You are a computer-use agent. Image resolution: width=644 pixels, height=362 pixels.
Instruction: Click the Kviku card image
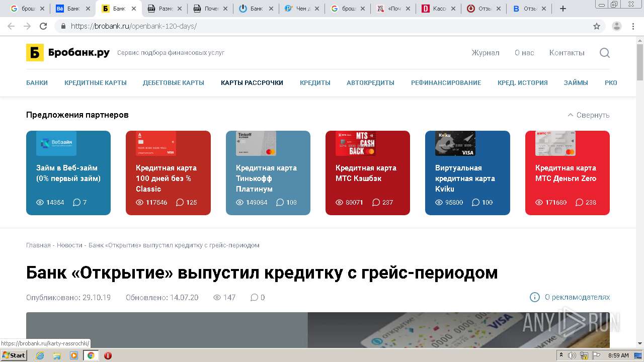pos(455,143)
